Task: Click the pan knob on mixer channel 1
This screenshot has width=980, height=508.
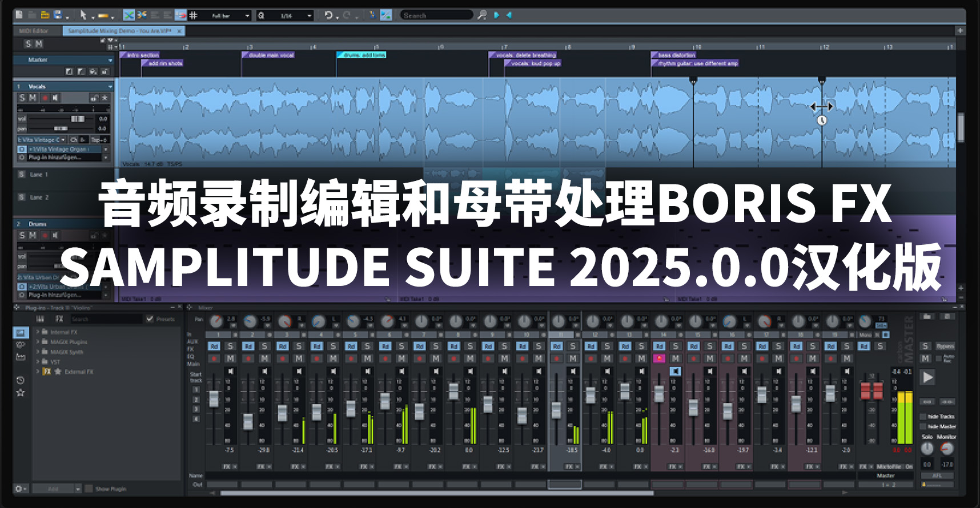Action: (x=216, y=321)
